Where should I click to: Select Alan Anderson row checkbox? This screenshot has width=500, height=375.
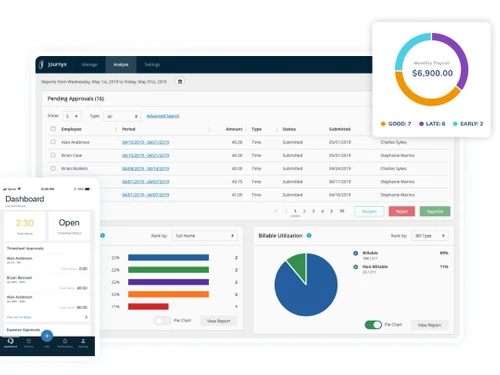(53, 142)
